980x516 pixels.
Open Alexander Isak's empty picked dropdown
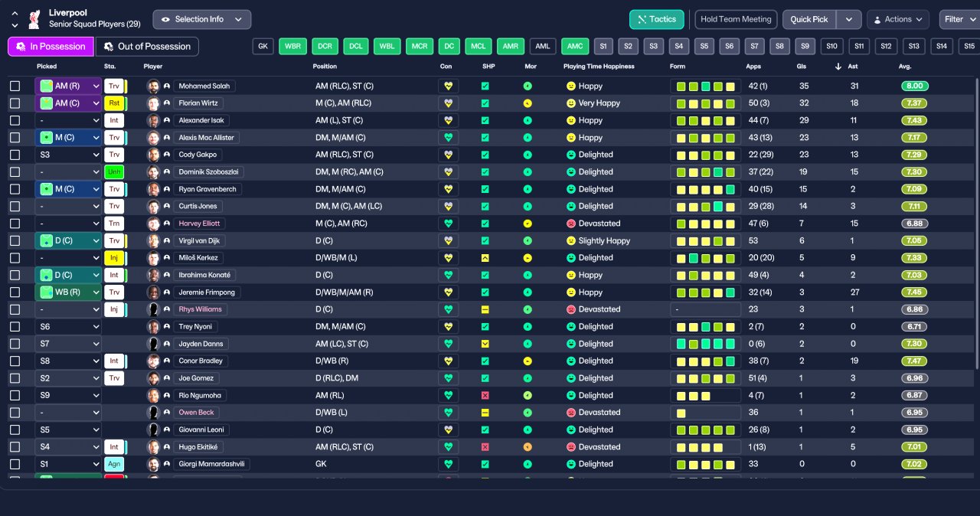[x=68, y=120]
